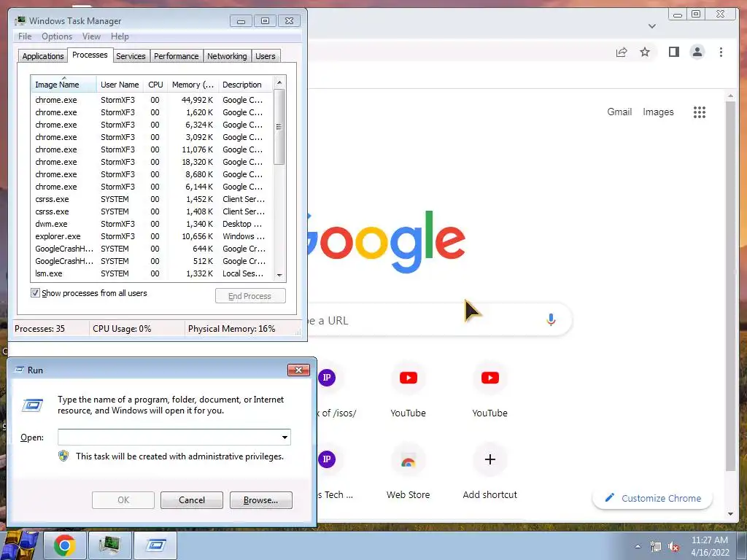
Task: Click muted volume icon in system tray
Action: pyautogui.click(x=673, y=547)
